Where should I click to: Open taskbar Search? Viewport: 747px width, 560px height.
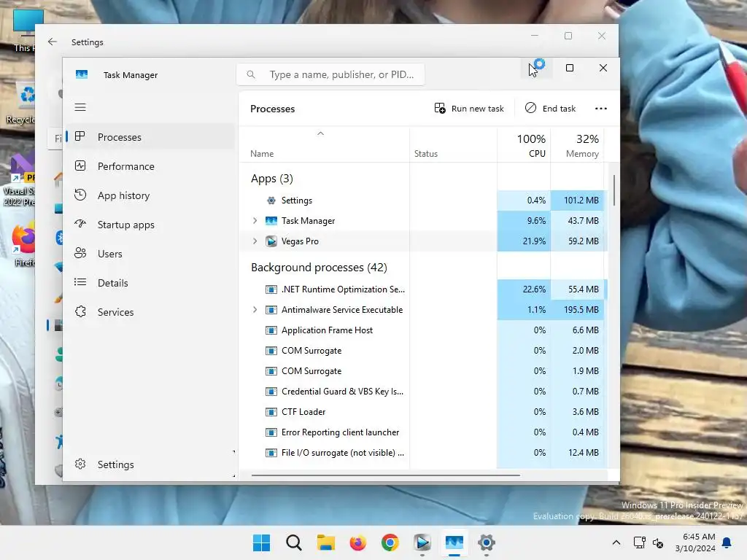pyautogui.click(x=293, y=542)
